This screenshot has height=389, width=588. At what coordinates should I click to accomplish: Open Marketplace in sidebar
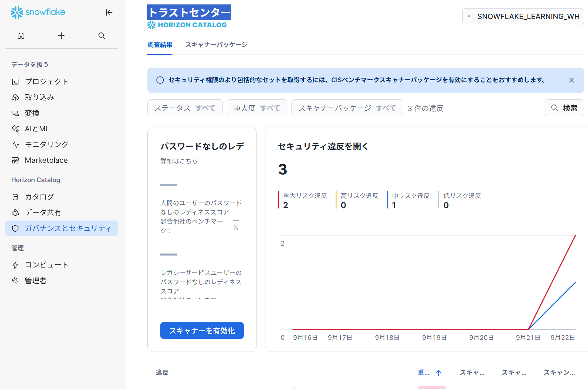pos(61,160)
